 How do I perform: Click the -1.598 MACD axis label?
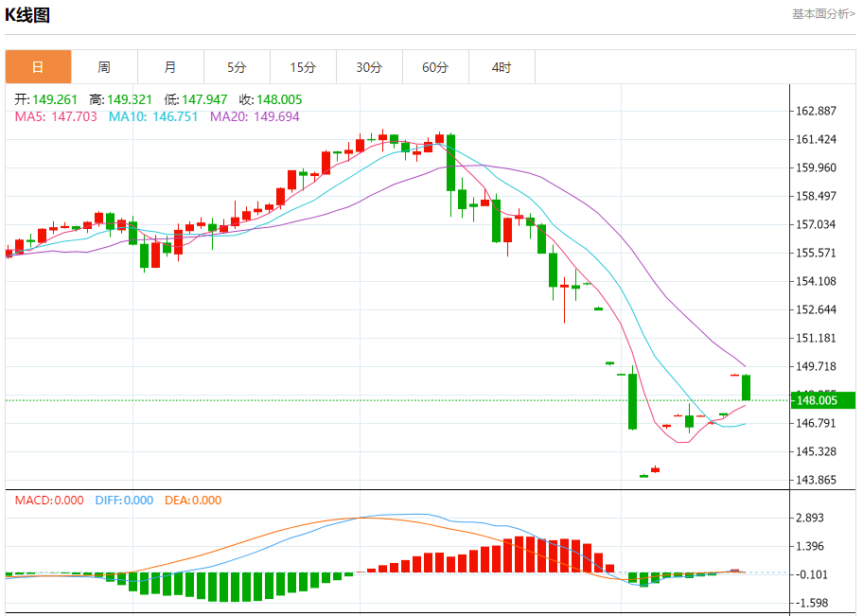click(812, 604)
